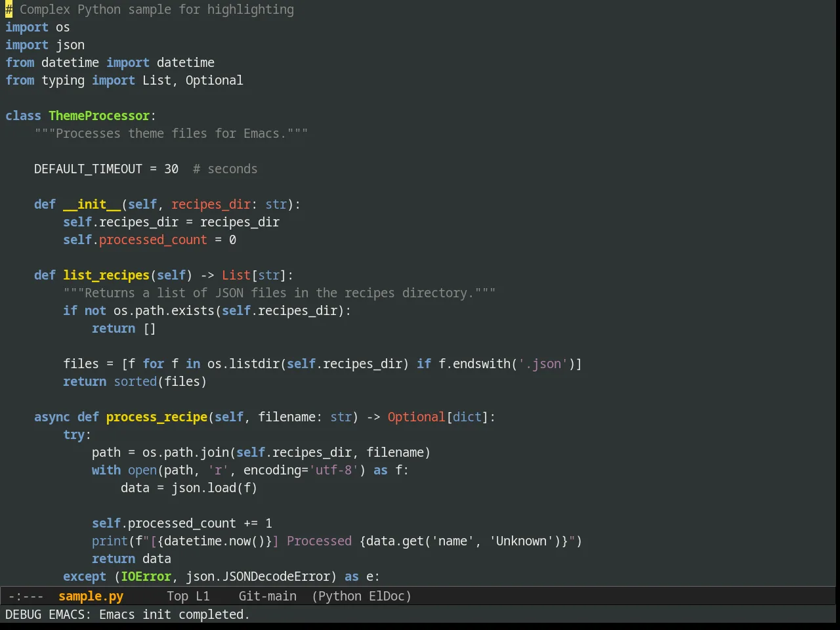Viewport: 840px width, 630px height.
Task: Click the 'utf-8' encoding string
Action: (x=334, y=470)
